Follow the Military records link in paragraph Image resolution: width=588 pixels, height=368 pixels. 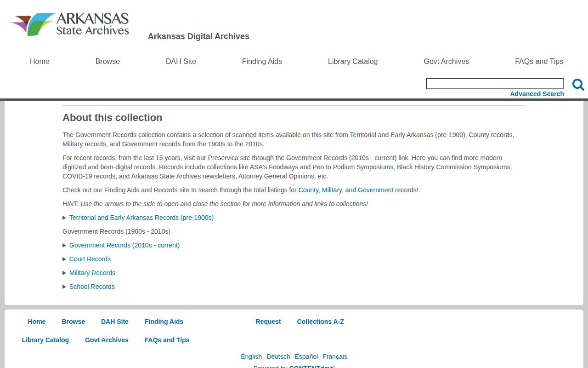click(332, 190)
